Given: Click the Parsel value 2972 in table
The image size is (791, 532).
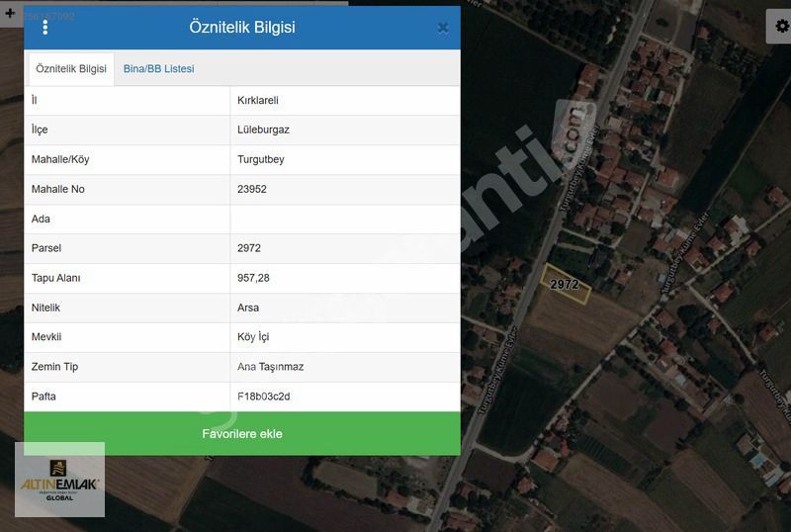Looking at the screenshot, I should coord(249,248).
